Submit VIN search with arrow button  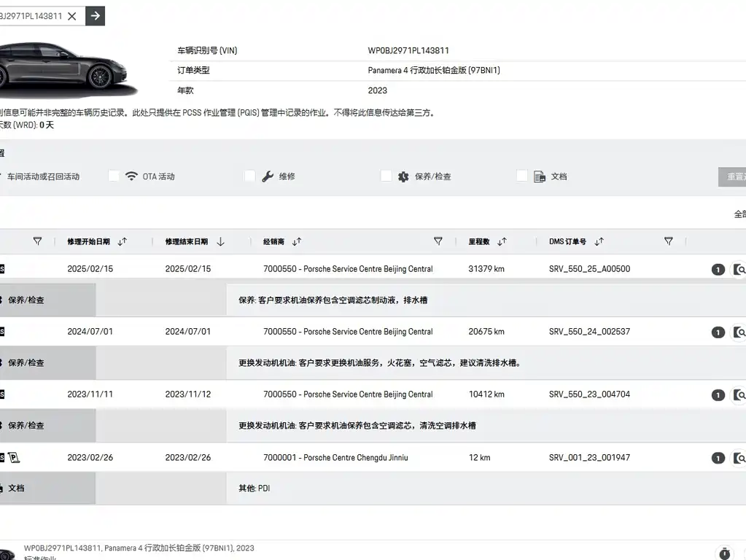tap(95, 16)
